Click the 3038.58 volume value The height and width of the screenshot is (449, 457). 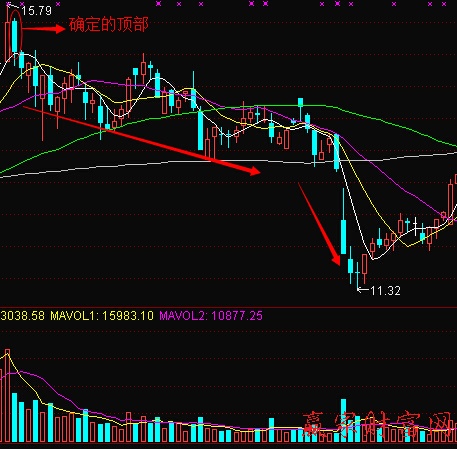22,315
